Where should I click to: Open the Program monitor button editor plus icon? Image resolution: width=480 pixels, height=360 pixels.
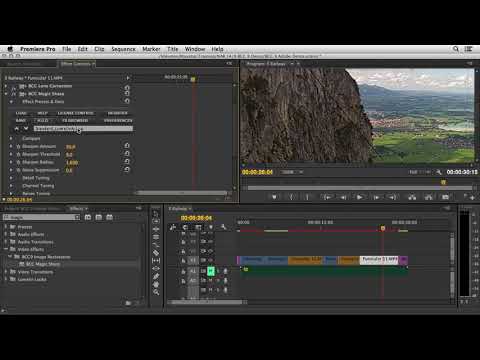472,198
